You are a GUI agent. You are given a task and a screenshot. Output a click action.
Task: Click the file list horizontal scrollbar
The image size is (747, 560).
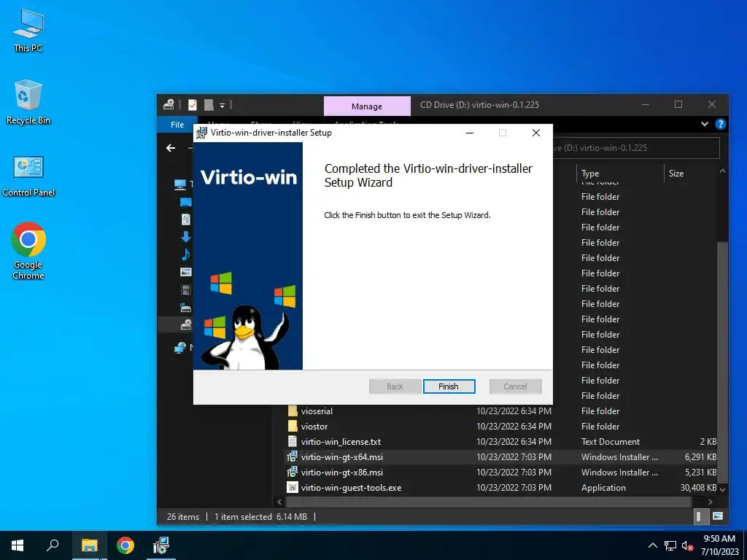click(488, 502)
